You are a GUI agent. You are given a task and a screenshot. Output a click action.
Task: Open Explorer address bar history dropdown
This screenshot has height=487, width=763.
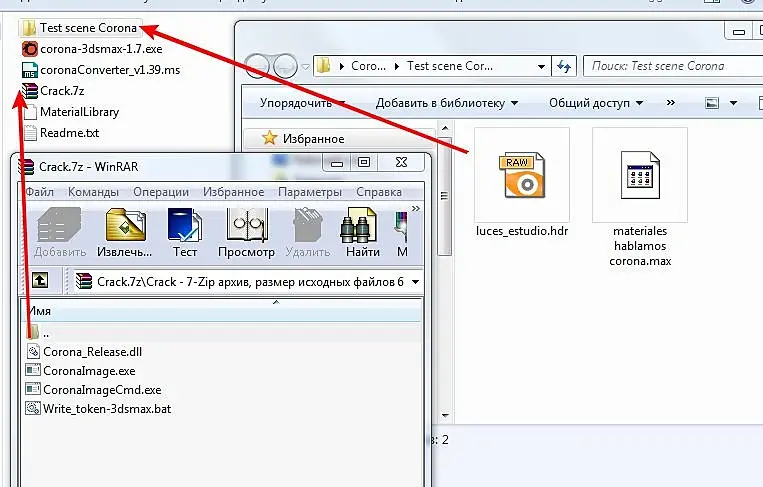pyautogui.click(x=541, y=66)
